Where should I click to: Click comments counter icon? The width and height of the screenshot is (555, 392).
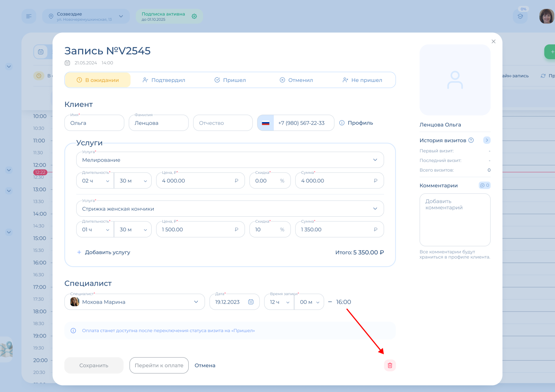coord(484,185)
